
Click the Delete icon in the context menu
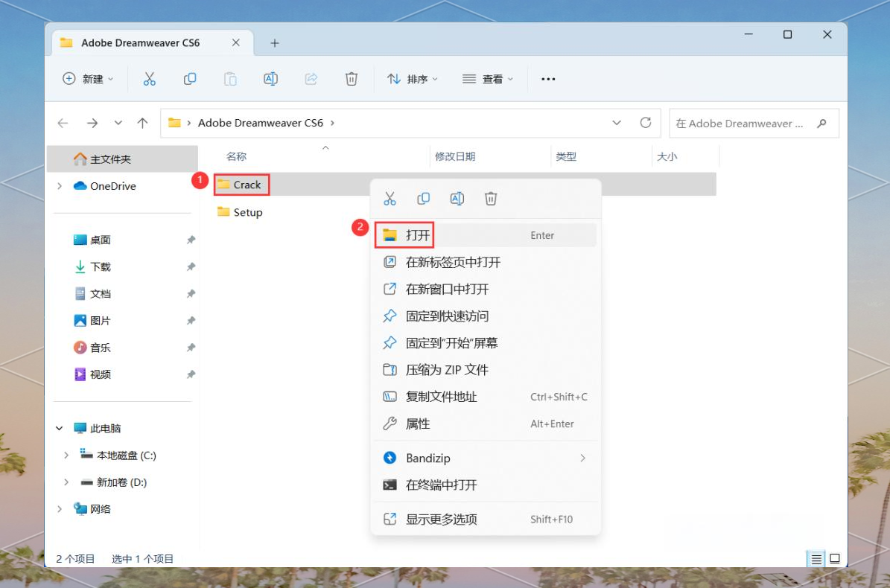point(491,199)
